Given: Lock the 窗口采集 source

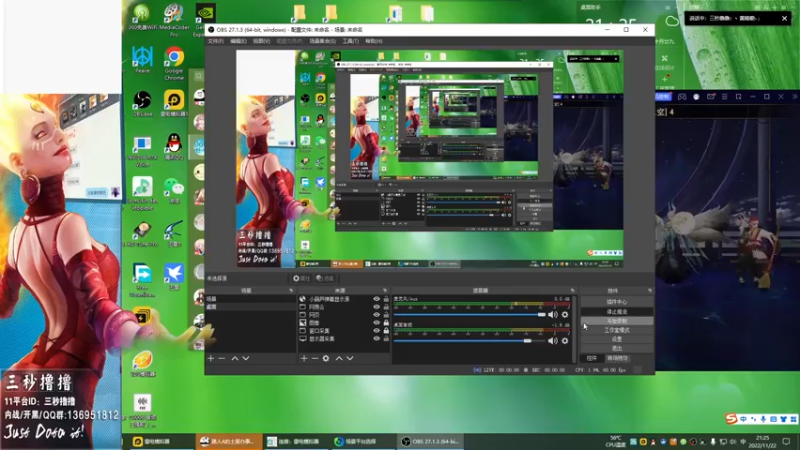Looking at the screenshot, I should (x=386, y=332).
